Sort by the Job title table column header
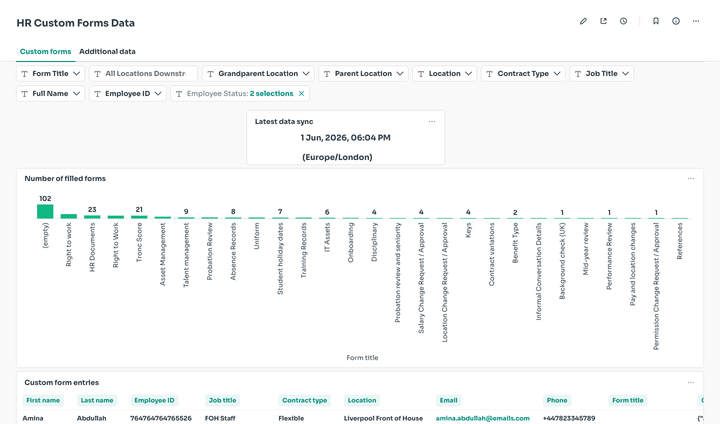 (x=222, y=401)
